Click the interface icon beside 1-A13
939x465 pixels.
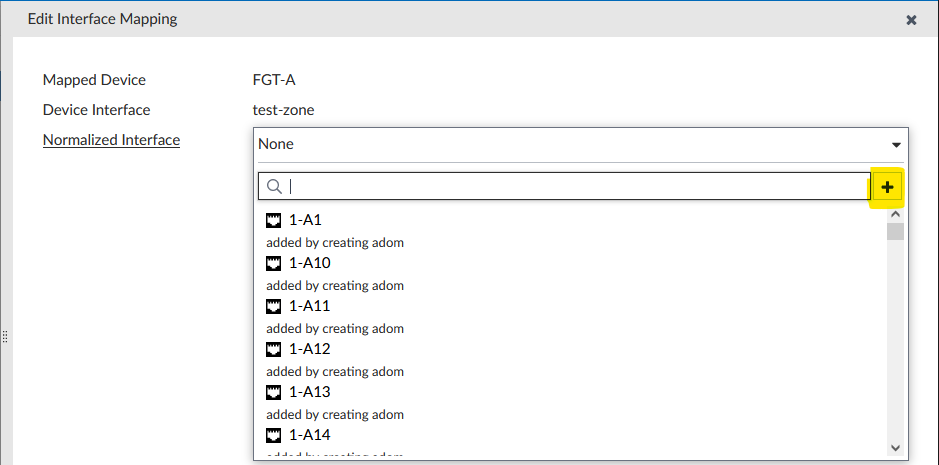[274, 392]
